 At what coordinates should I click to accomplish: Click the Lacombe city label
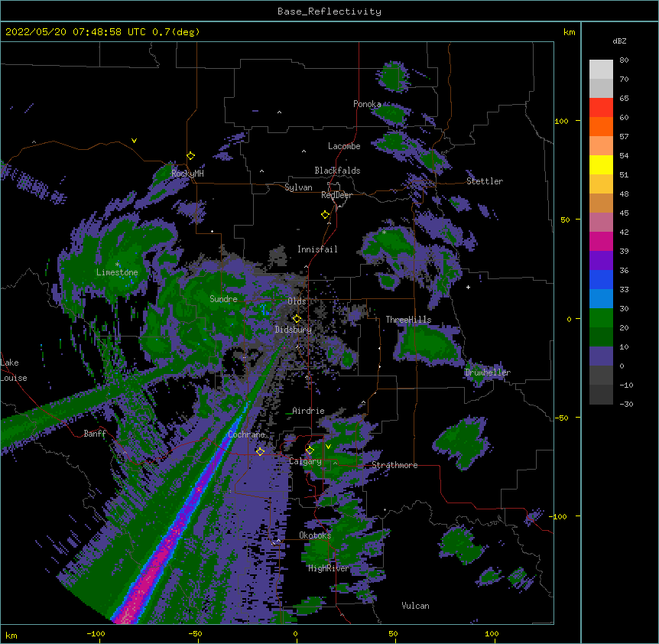[344, 146]
